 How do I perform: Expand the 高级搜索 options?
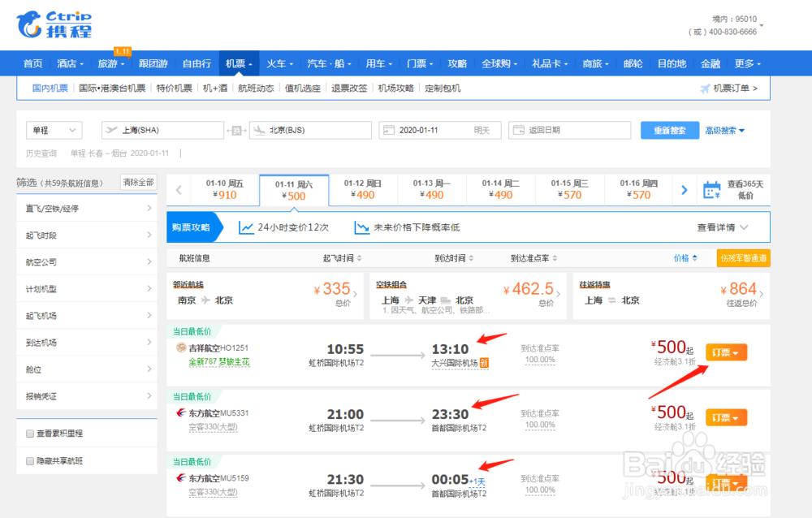pyautogui.click(x=724, y=131)
